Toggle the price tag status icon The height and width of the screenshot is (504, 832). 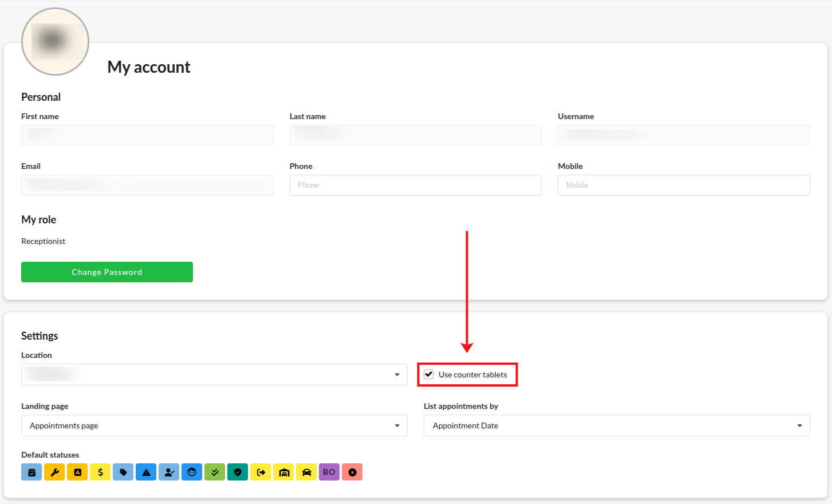click(x=123, y=472)
